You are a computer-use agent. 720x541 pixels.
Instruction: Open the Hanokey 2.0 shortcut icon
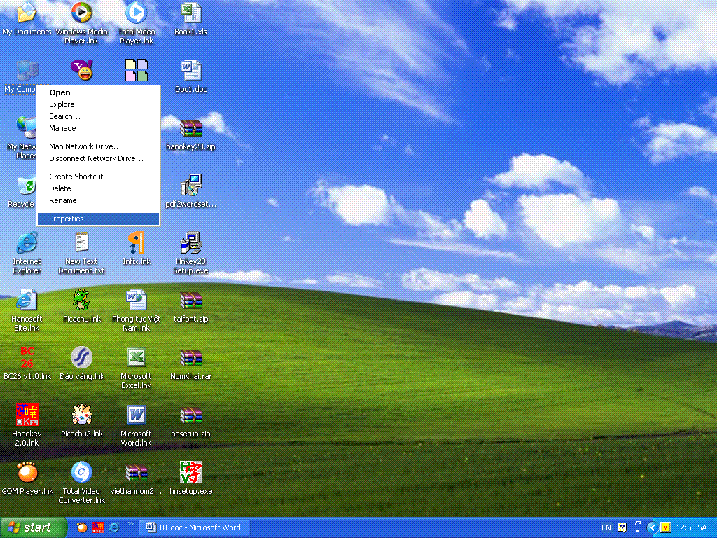click(x=27, y=415)
